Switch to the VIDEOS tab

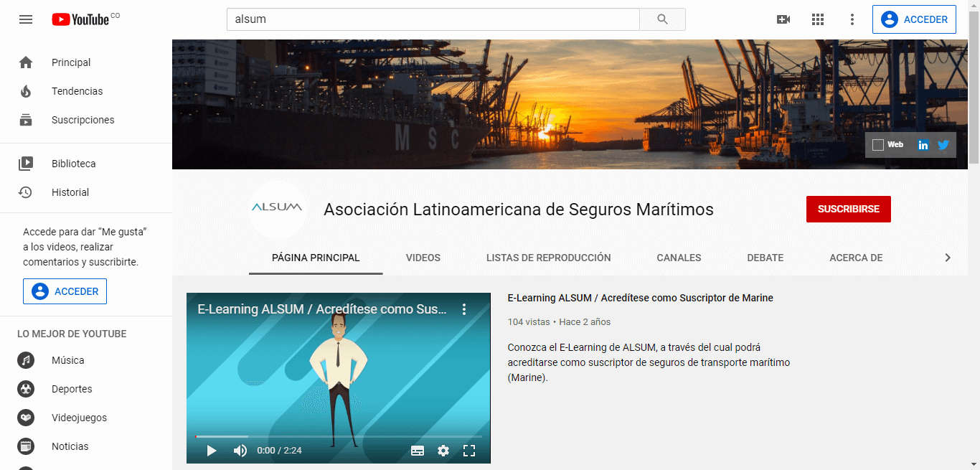pos(423,258)
